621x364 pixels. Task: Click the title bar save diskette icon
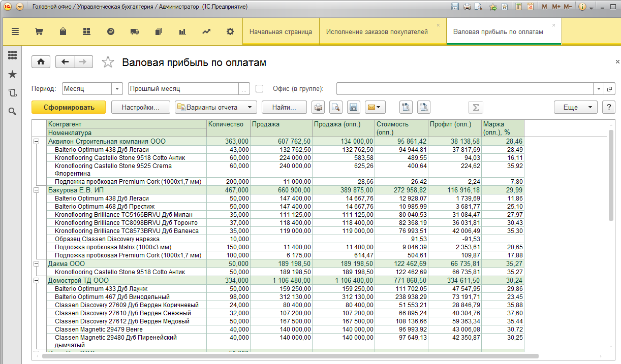[x=455, y=7]
